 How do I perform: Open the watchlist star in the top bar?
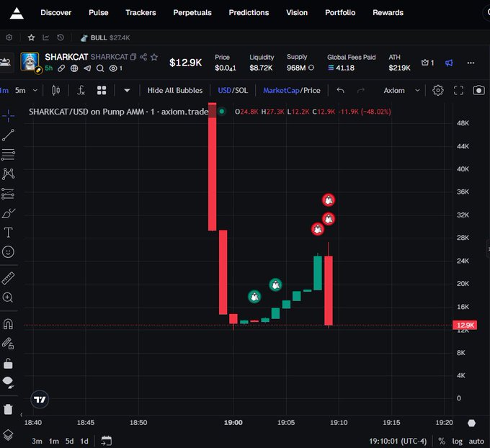tap(31, 37)
